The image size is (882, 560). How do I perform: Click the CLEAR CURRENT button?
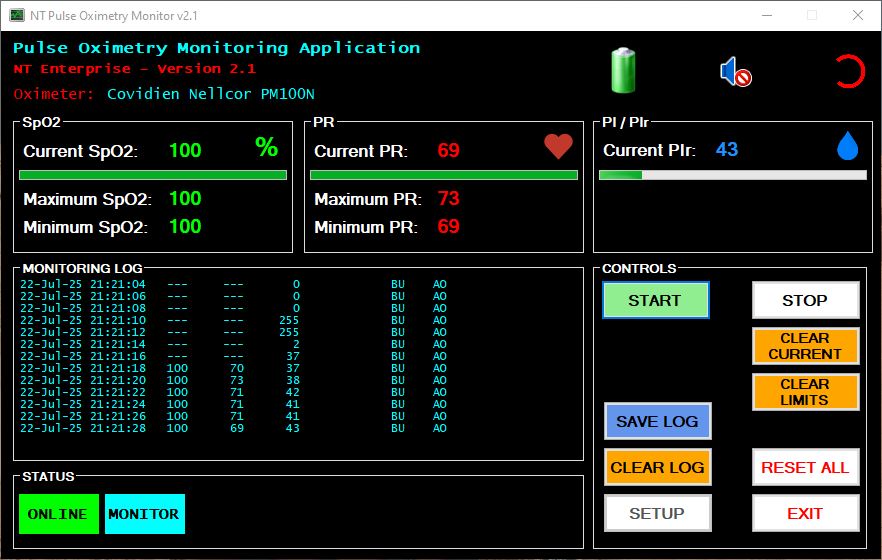click(x=805, y=346)
